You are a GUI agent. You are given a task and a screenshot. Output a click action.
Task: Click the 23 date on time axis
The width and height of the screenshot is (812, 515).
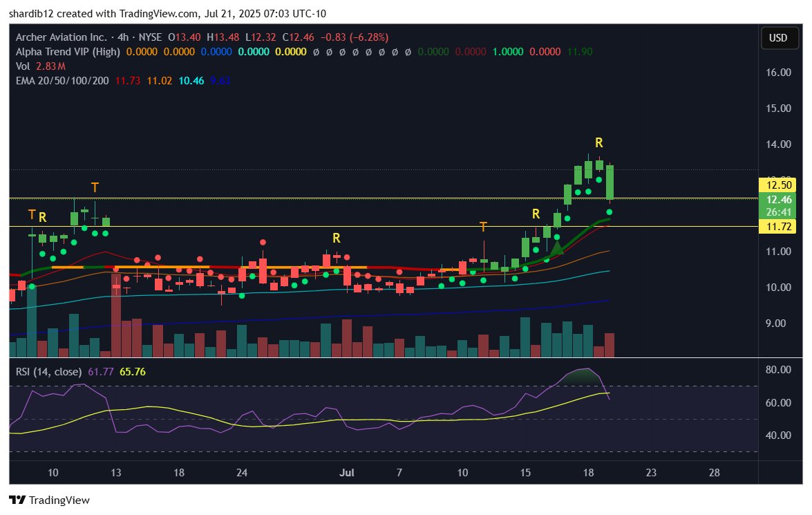pyautogui.click(x=651, y=473)
